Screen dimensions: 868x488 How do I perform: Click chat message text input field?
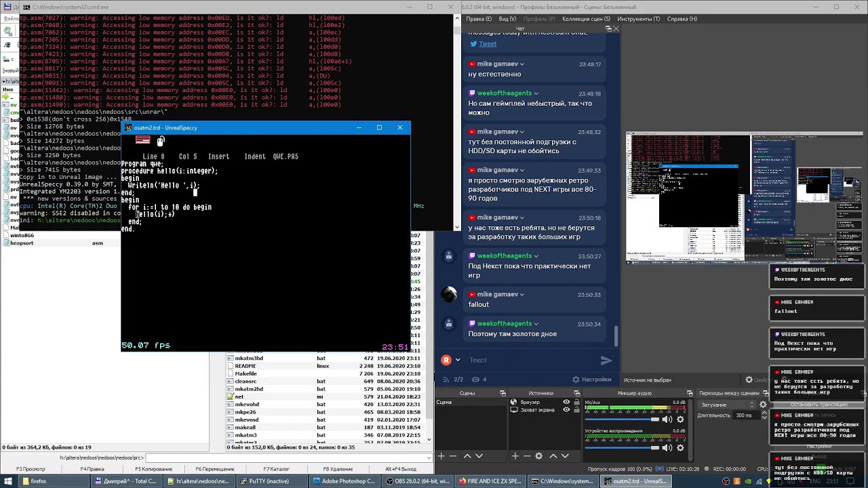tap(532, 360)
